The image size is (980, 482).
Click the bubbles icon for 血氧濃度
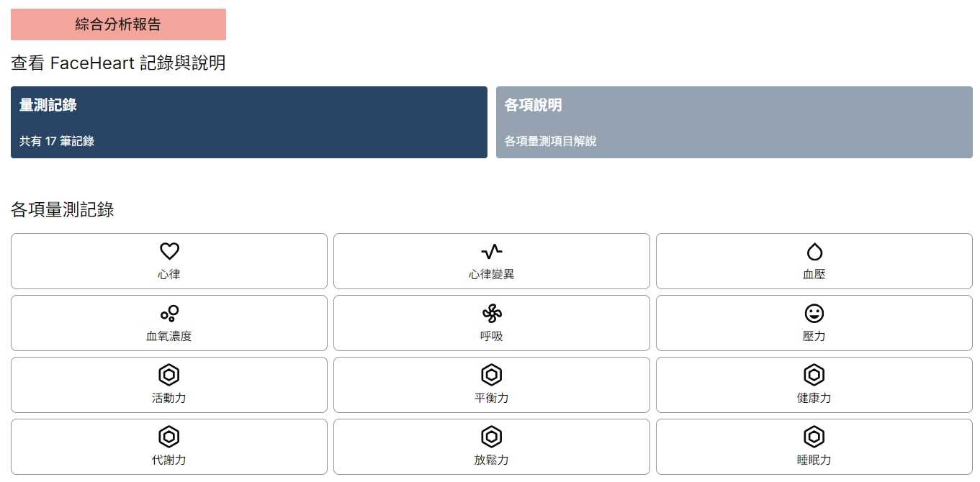tap(169, 313)
